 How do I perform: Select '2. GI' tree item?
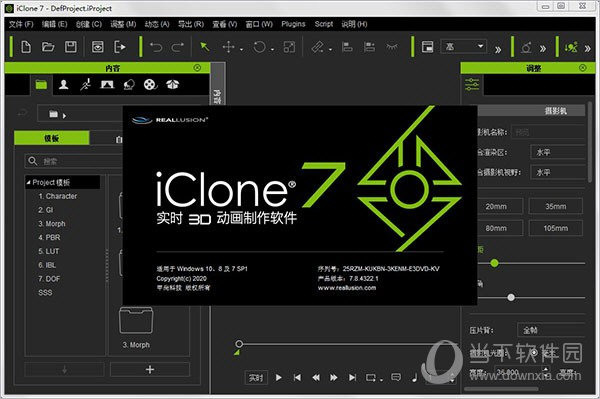point(46,210)
